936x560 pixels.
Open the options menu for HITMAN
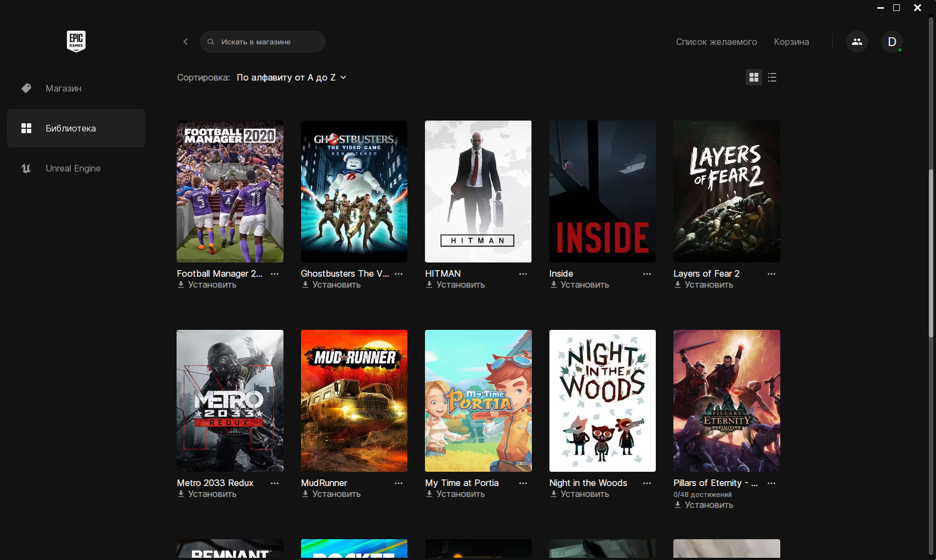(523, 273)
